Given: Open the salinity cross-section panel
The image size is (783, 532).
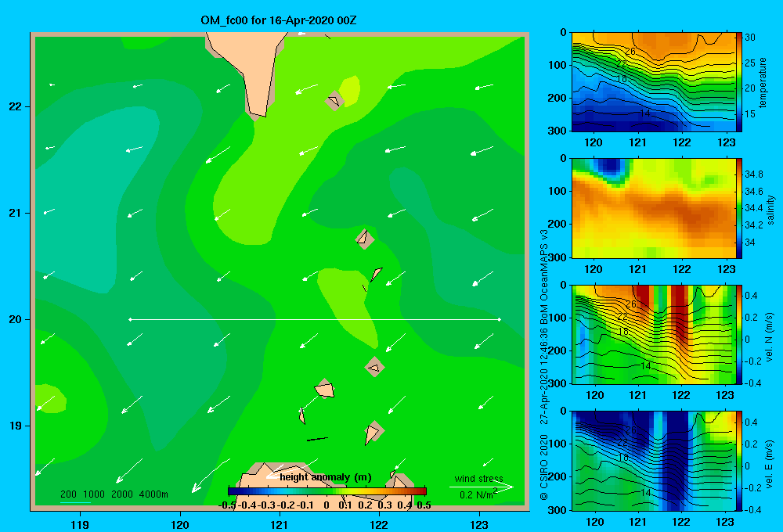Looking at the screenshot, I should (x=654, y=209).
